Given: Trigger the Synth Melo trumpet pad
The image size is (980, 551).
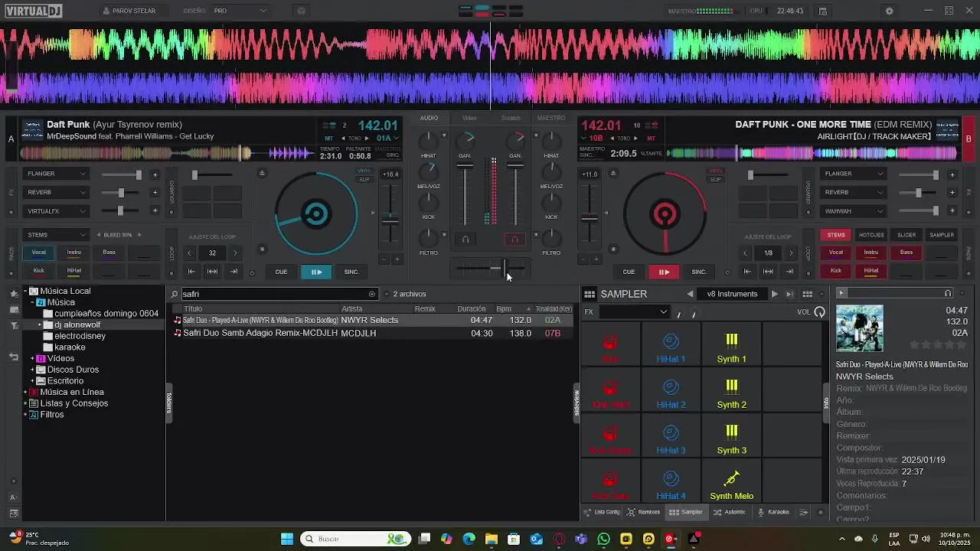Looking at the screenshot, I should point(731,483).
